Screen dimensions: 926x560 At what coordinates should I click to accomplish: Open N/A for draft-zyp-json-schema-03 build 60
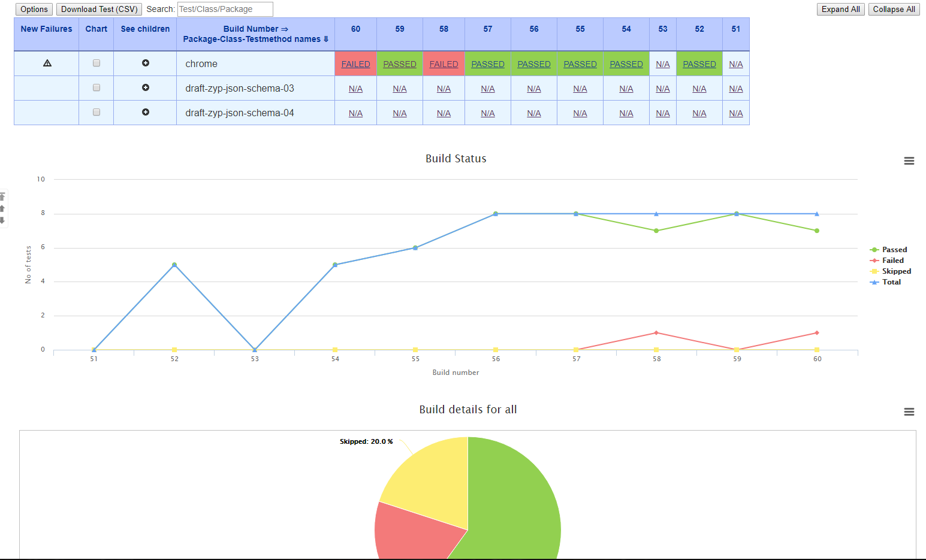click(356, 89)
